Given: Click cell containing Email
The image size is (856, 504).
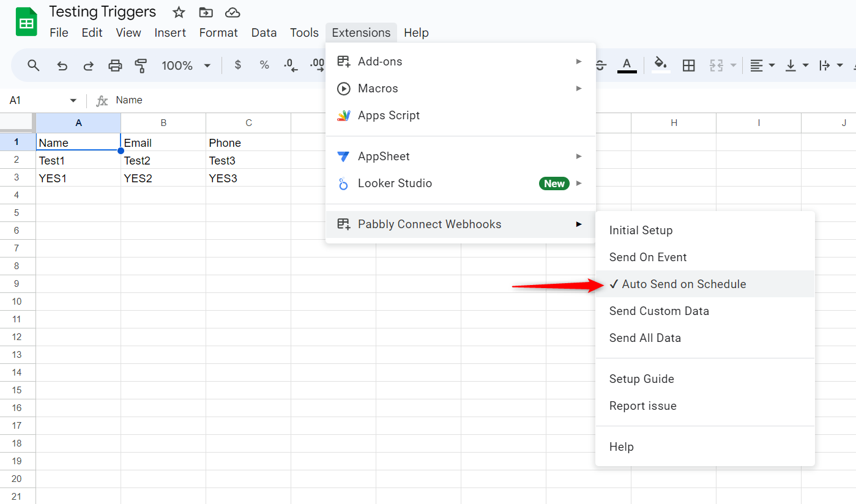Looking at the screenshot, I should click(163, 143).
